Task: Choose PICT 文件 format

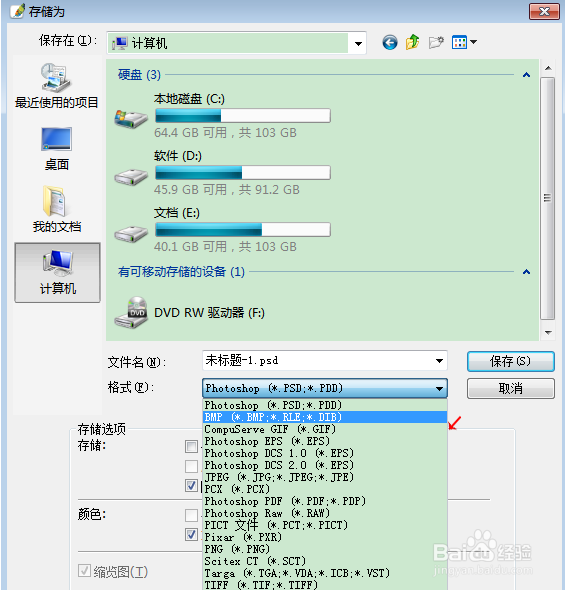Action: [325, 525]
